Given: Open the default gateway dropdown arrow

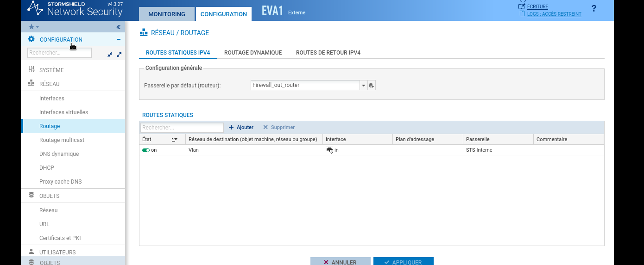Looking at the screenshot, I should click(364, 86).
